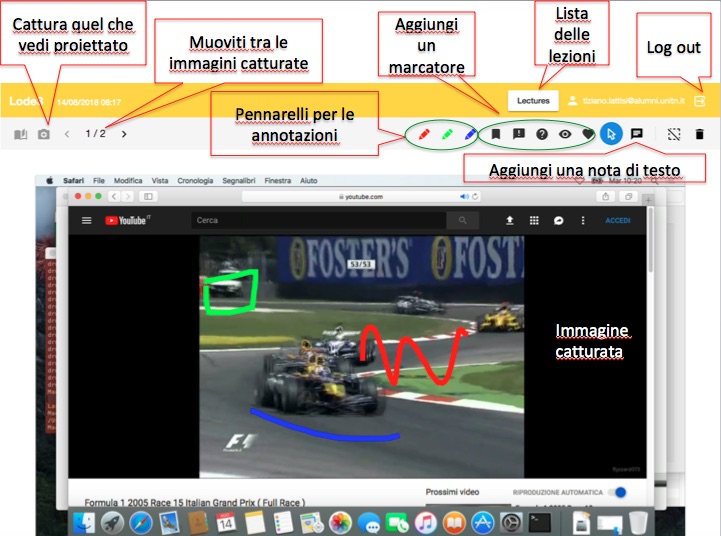Open the File menu in Safari
Viewport: 721px width, 536px height.
(x=99, y=181)
